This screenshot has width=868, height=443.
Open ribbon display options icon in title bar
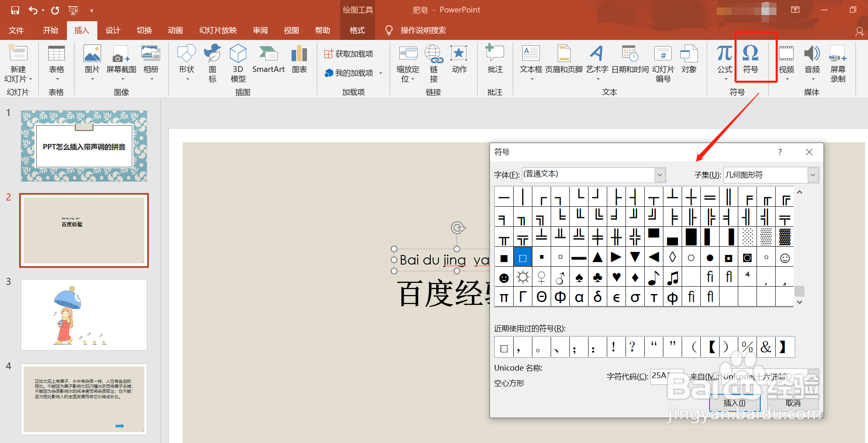[795, 10]
